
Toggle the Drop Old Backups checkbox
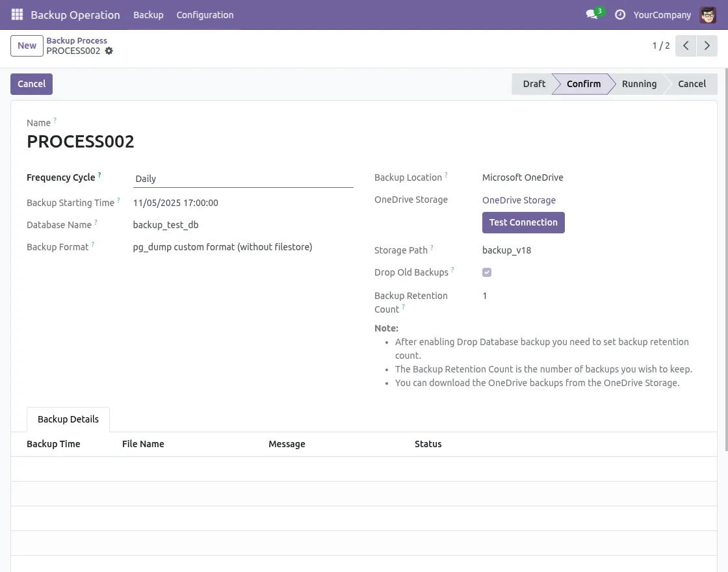point(487,272)
